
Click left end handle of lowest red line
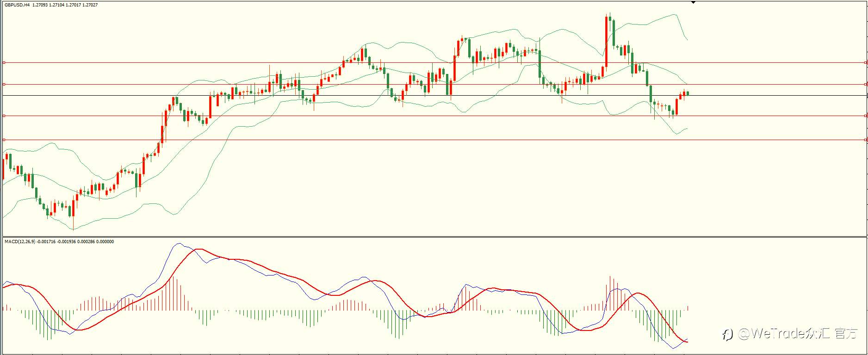coord(4,140)
